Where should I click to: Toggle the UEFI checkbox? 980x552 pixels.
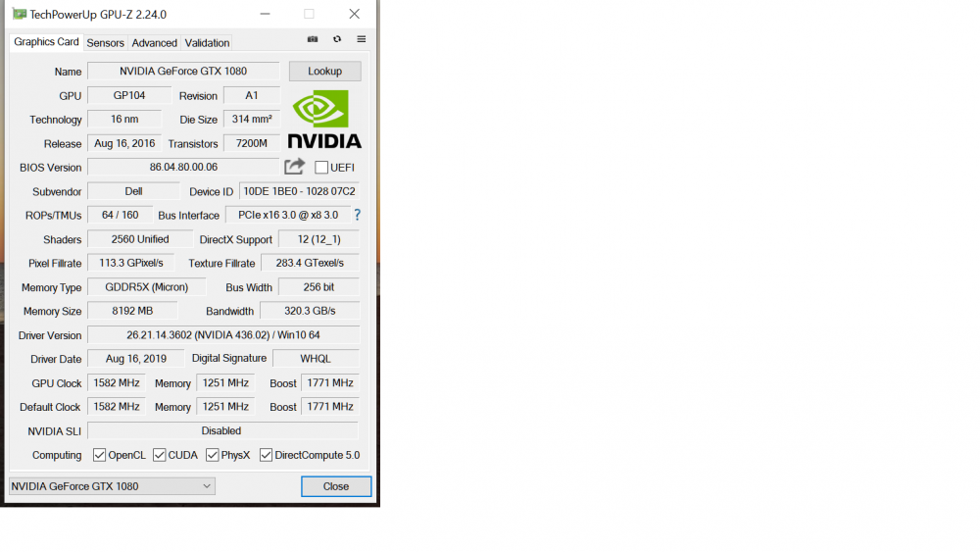(x=321, y=168)
